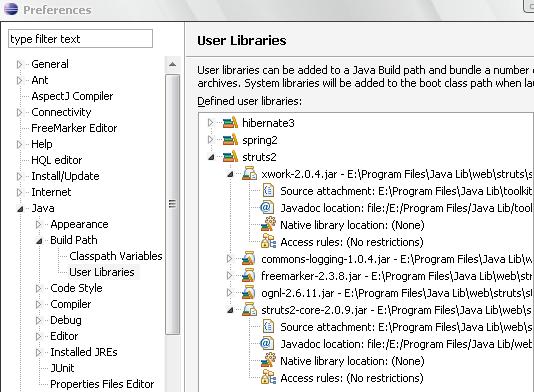Click the spring2 library icon
This screenshot has height=392, width=534.
pos(230,140)
